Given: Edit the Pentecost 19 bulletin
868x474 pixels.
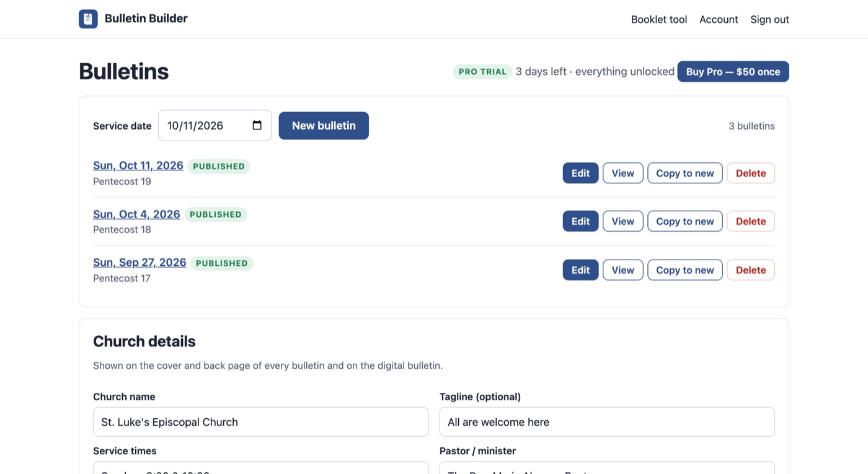Looking at the screenshot, I should (580, 173).
